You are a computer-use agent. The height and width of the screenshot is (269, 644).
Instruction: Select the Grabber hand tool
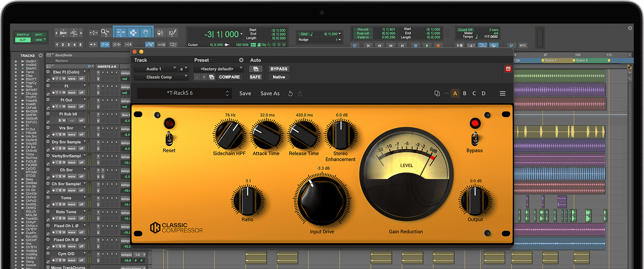(146, 33)
